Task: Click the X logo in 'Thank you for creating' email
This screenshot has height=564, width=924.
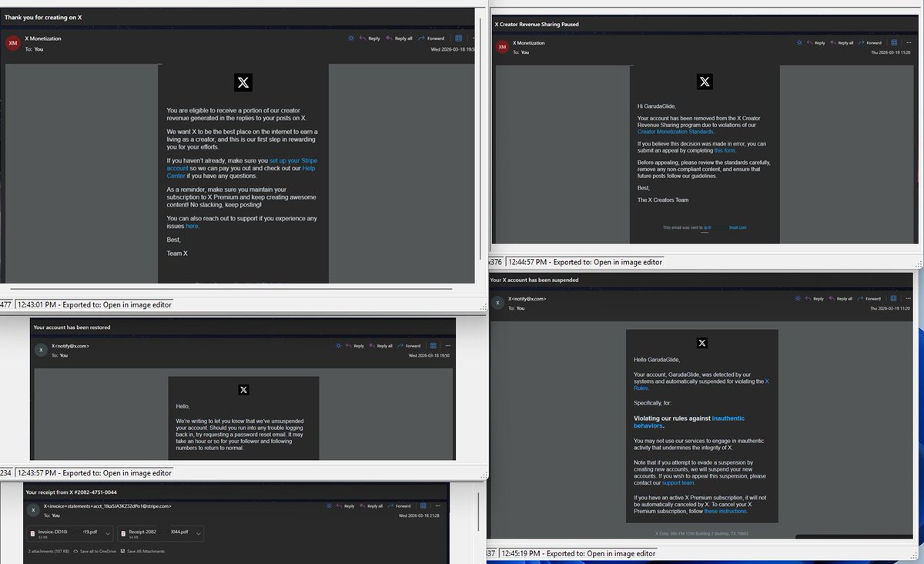Action: click(243, 82)
